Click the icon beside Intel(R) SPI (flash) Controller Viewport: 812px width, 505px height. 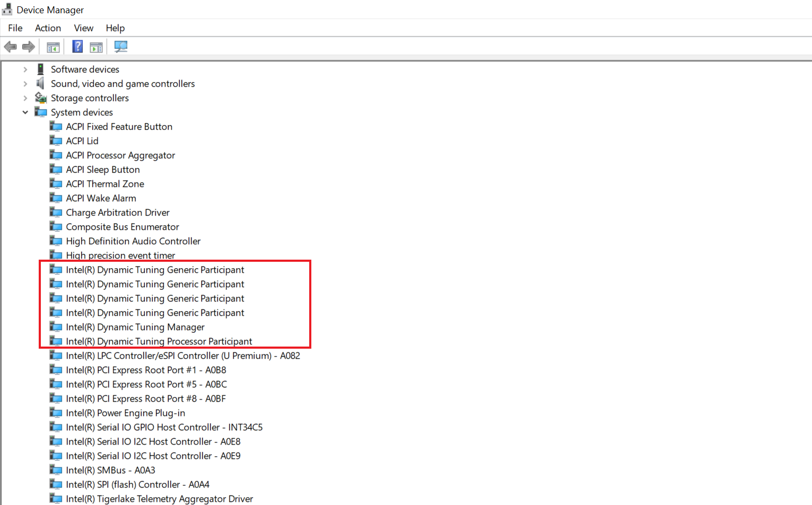pyautogui.click(x=56, y=484)
